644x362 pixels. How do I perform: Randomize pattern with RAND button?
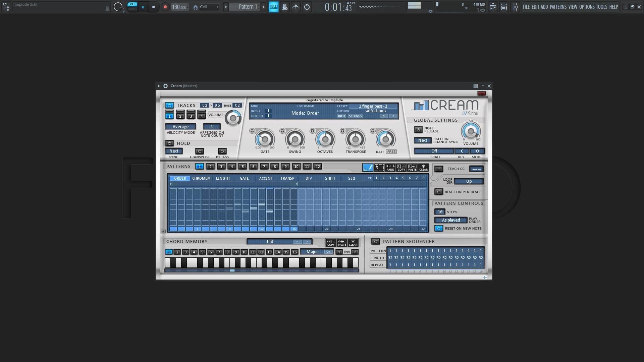(390, 167)
